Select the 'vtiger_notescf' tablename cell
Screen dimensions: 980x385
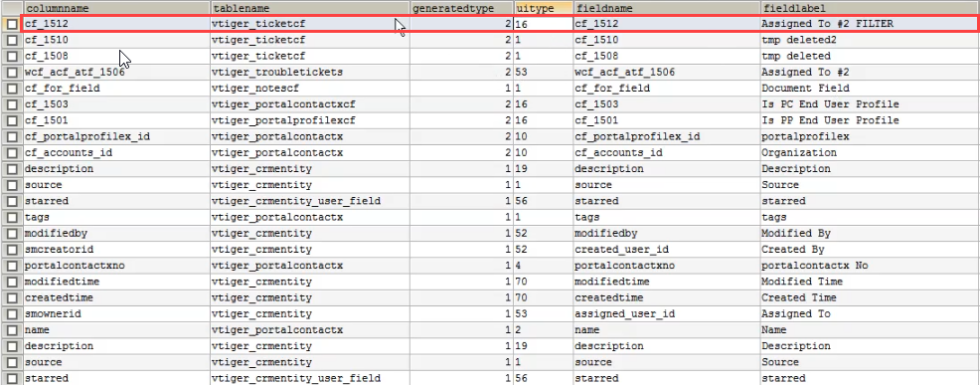pyautogui.click(x=310, y=89)
